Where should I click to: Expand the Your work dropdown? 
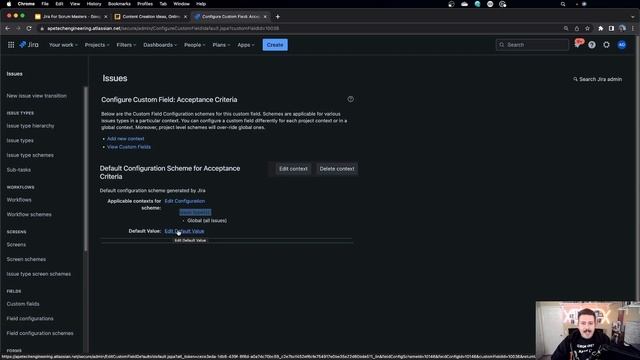[63, 45]
